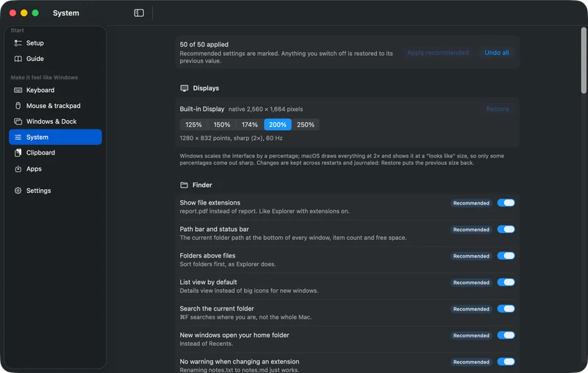The height and width of the screenshot is (373, 588).
Task: Toggle New windows open your home folder
Action: point(506,335)
